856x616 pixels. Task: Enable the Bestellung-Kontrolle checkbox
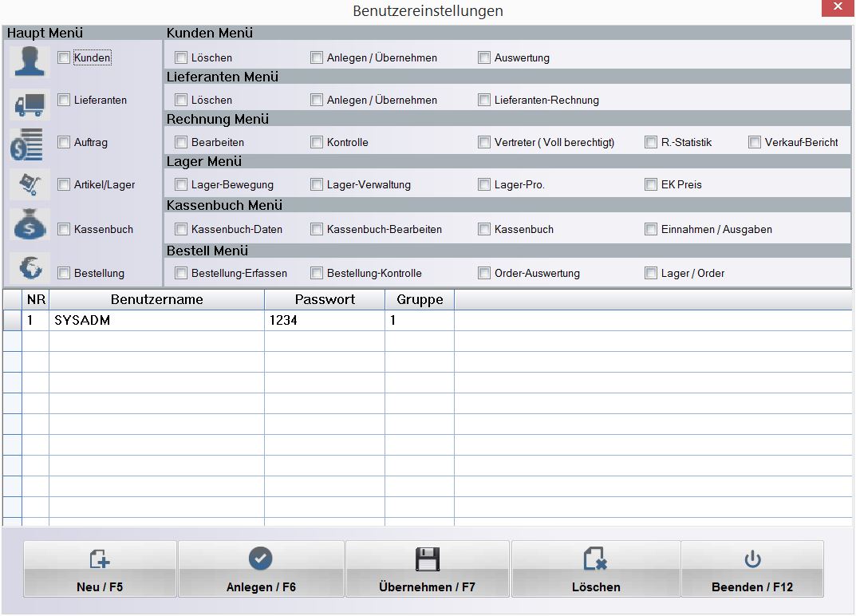[317, 273]
